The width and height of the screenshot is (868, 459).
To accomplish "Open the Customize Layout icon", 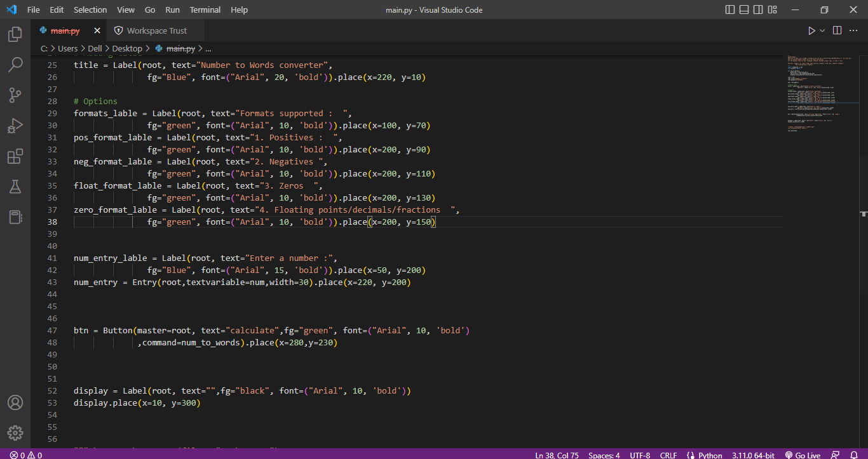I will (773, 10).
